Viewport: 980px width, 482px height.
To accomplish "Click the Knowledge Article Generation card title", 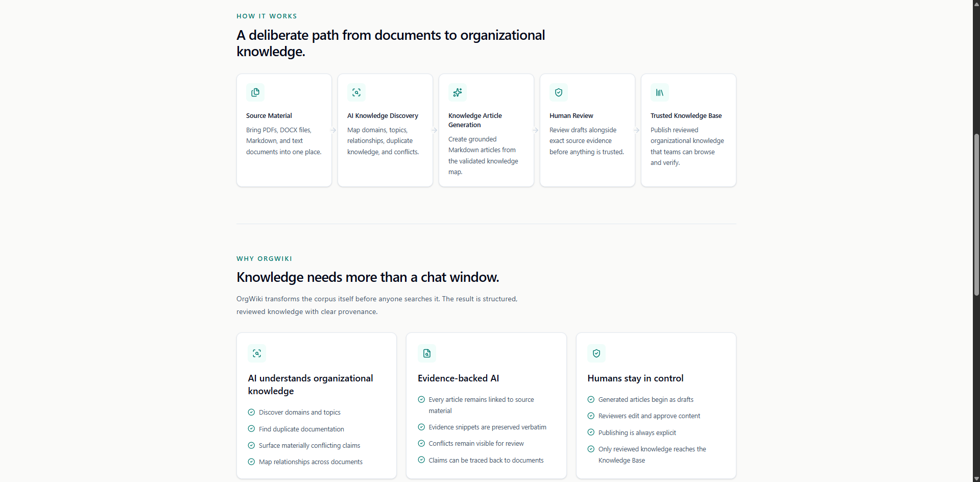I will point(475,120).
